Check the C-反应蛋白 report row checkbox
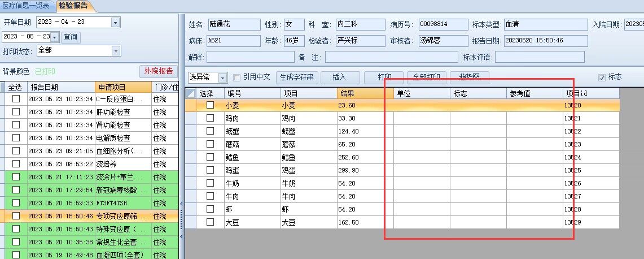The height and width of the screenshot is (259, 644). coord(16,99)
